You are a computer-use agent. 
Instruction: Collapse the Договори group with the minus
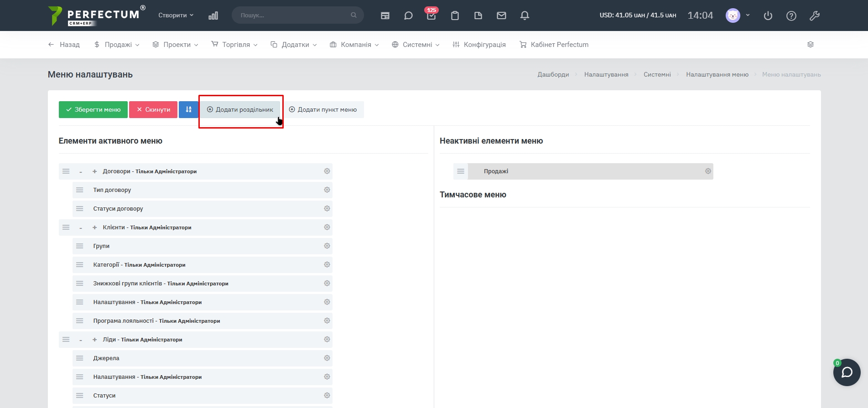click(x=81, y=172)
